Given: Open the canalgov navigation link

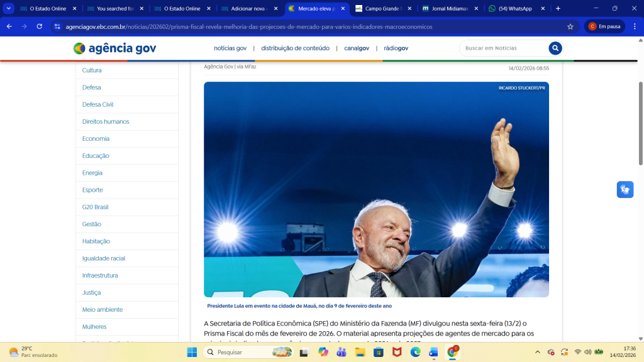Looking at the screenshot, I should pyautogui.click(x=356, y=48).
